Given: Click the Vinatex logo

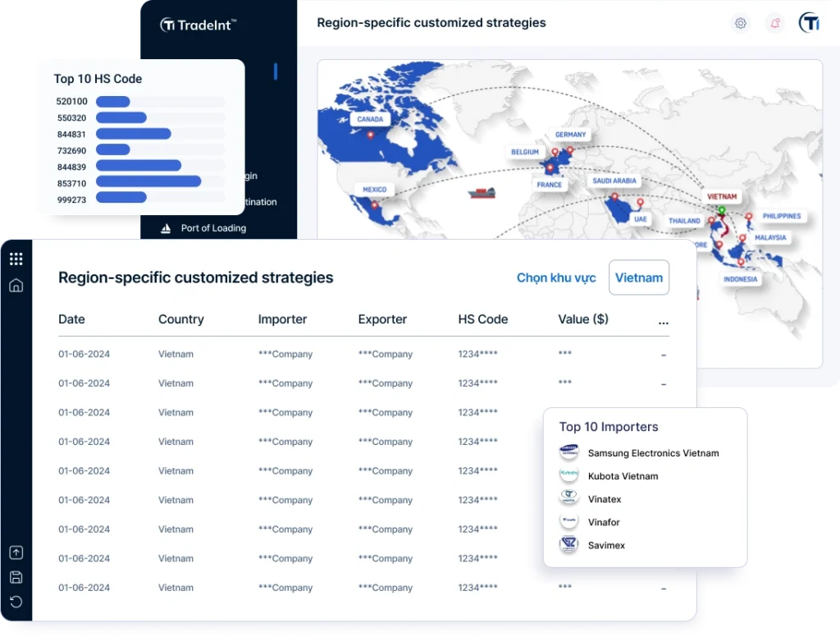Looking at the screenshot, I should pos(569,498).
